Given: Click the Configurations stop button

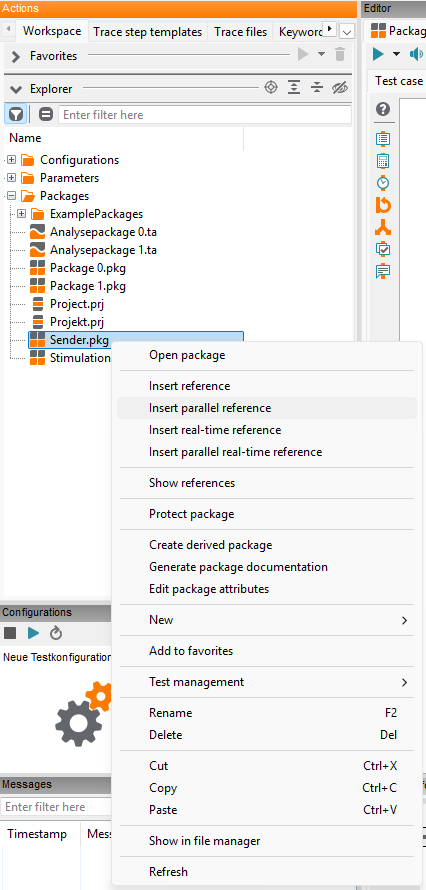Looking at the screenshot, I should click(x=10, y=633).
